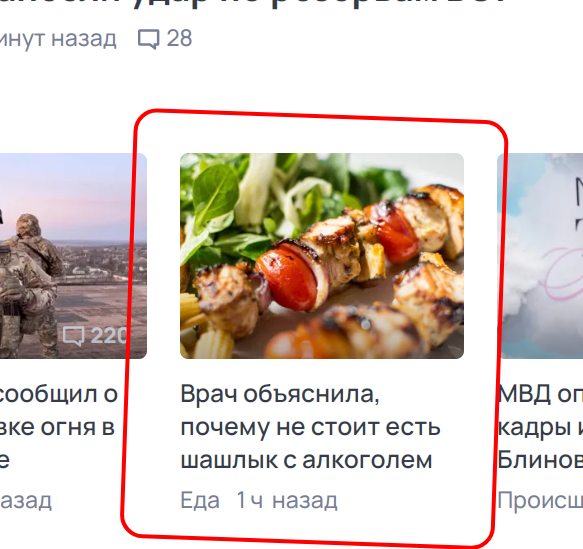Open the "МВД" article headline
Image resolution: width=583 pixels, height=549 pixels.
tap(540, 427)
